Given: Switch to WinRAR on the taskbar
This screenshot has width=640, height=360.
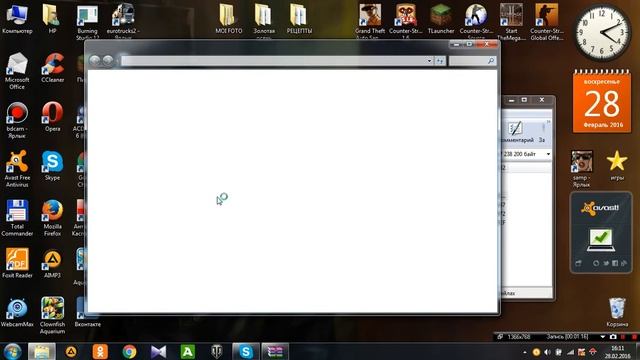Looking at the screenshot, I should (275, 351).
